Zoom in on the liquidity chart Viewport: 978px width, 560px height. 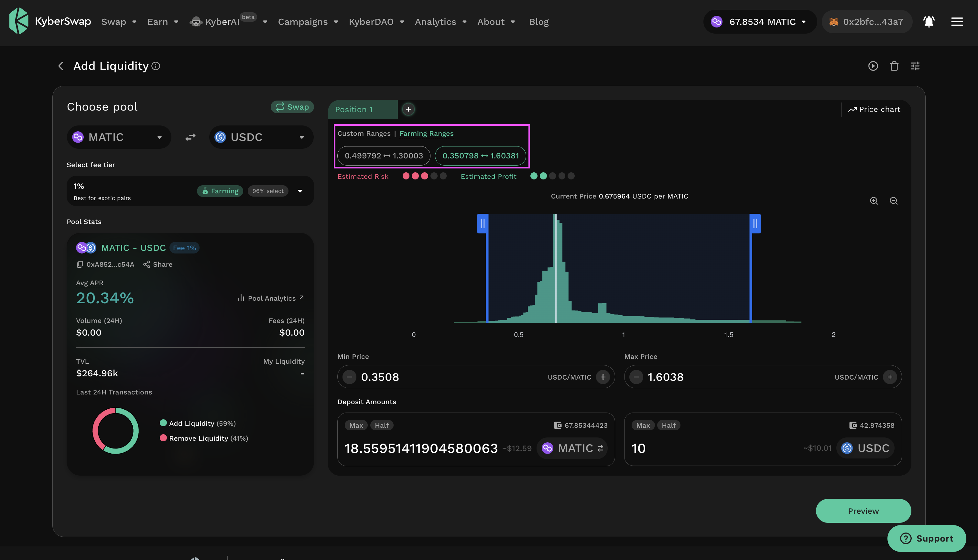(x=874, y=201)
